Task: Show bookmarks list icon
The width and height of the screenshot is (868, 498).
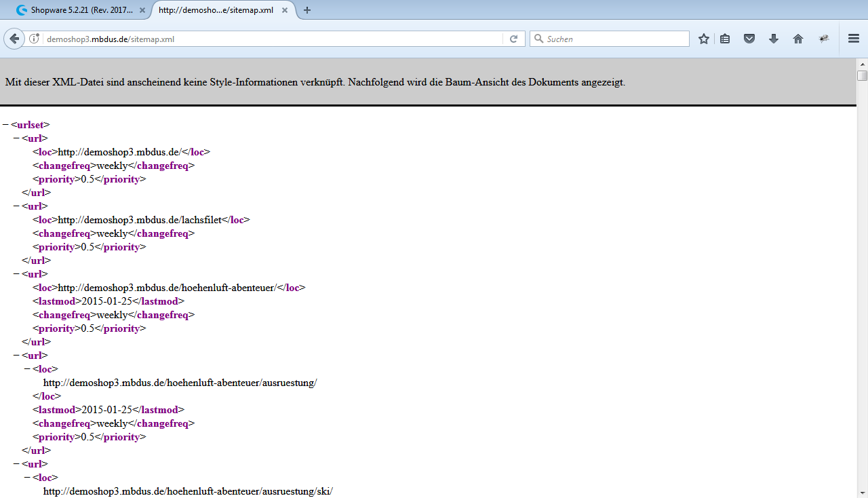Action: (x=725, y=39)
